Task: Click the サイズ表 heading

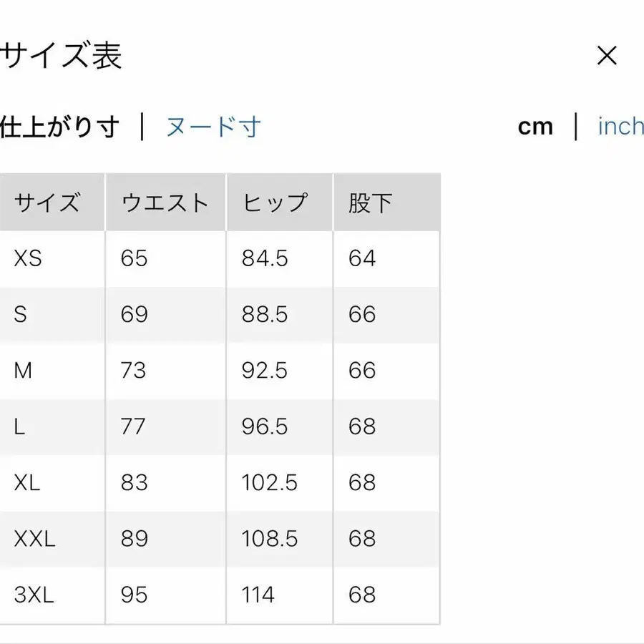Action: (61, 56)
